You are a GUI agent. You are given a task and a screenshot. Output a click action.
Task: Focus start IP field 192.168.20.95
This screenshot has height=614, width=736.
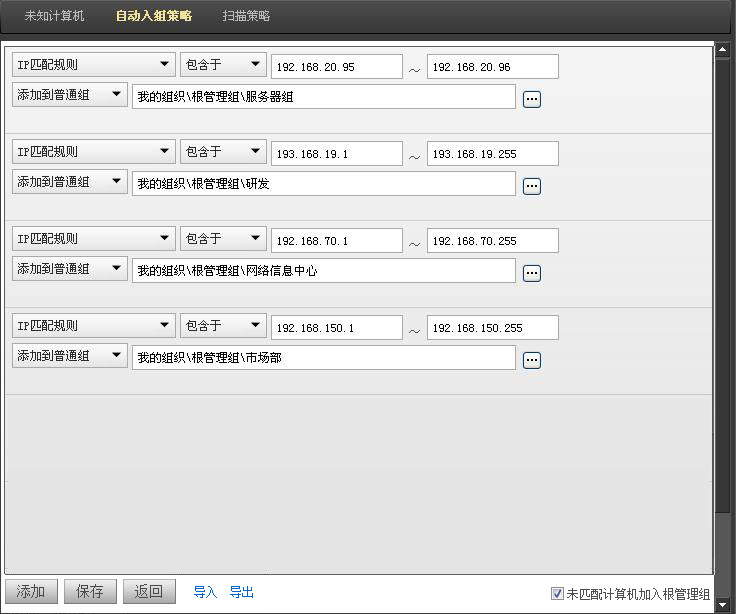coord(337,67)
